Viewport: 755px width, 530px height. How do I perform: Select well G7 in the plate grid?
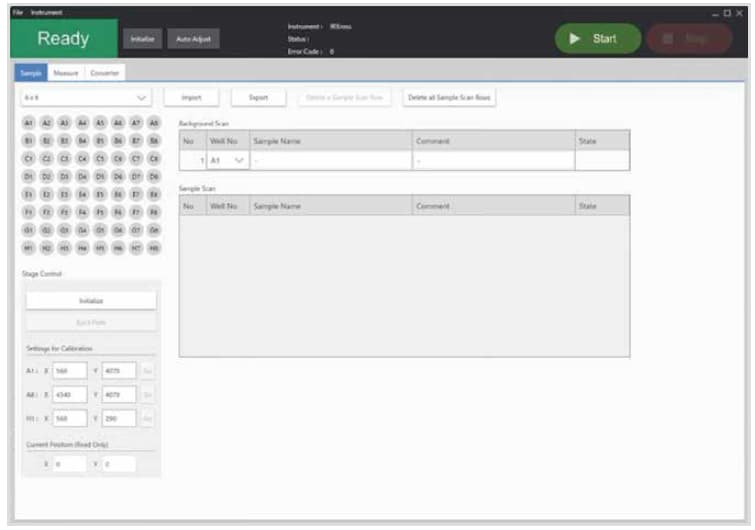(136, 230)
